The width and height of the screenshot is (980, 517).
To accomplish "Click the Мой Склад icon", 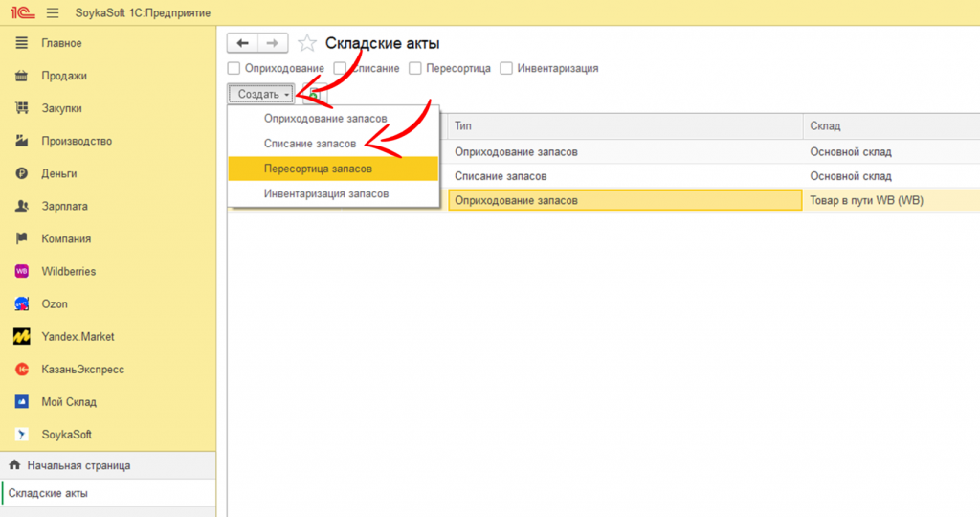I will pyautogui.click(x=21, y=401).
